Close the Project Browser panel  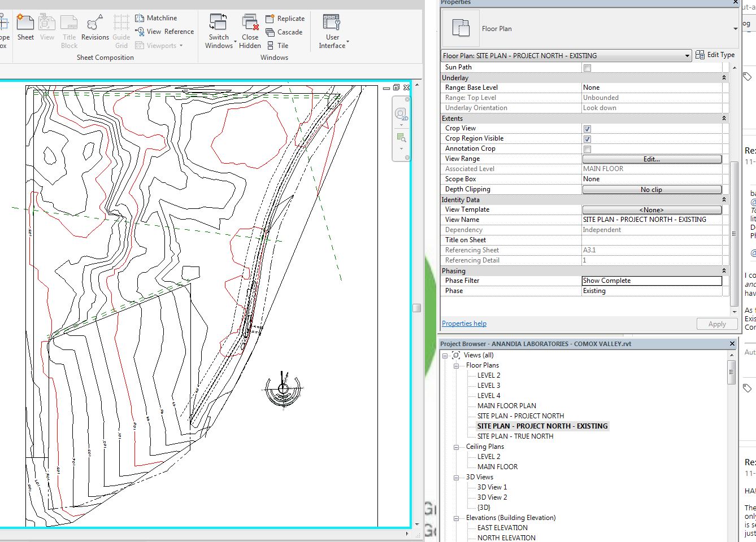click(732, 343)
